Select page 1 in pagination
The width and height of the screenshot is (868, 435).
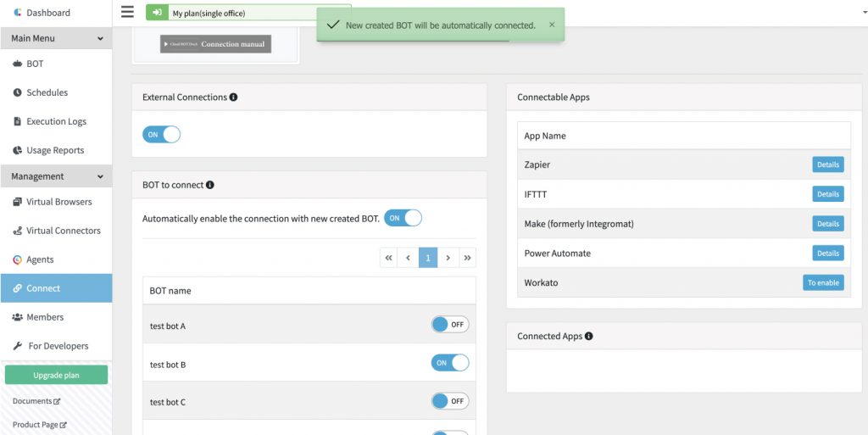(x=428, y=258)
